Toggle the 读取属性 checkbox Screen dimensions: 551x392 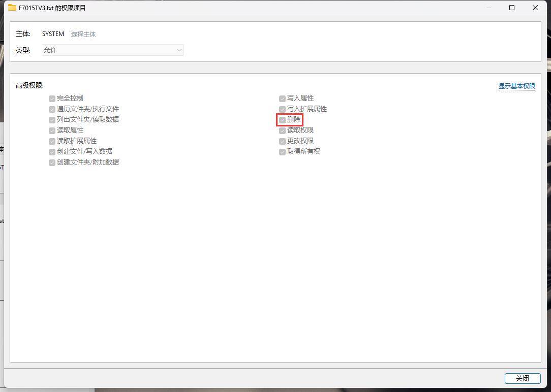52,130
